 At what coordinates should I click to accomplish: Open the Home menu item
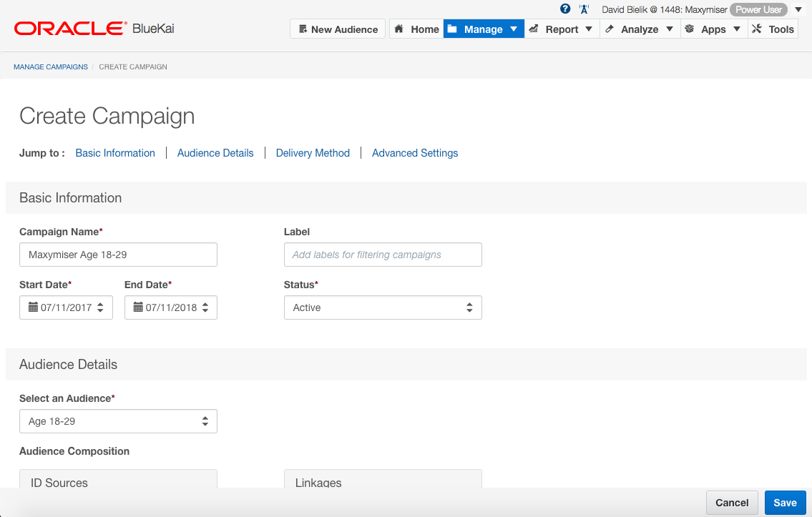pos(416,29)
